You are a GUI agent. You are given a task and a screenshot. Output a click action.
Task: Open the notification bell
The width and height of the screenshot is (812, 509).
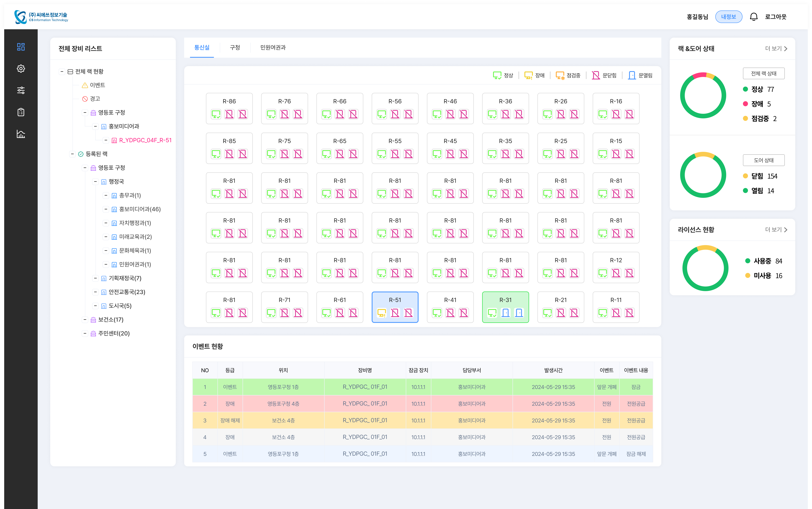coord(753,17)
